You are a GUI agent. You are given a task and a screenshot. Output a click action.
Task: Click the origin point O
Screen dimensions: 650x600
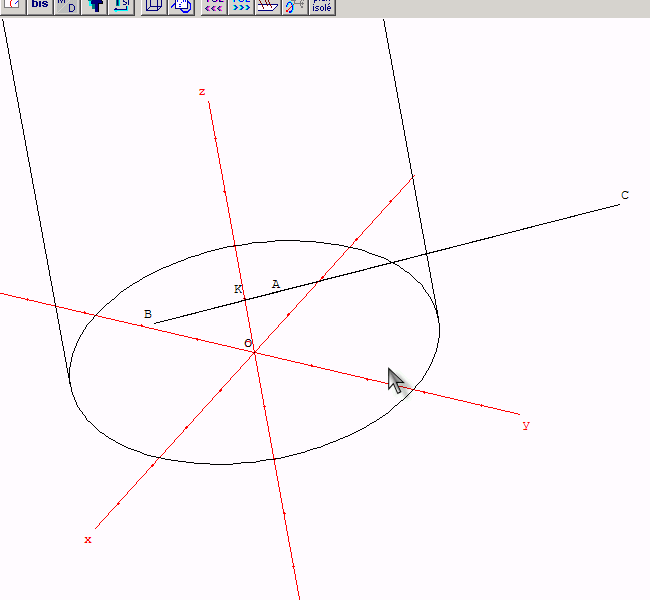[248, 344]
